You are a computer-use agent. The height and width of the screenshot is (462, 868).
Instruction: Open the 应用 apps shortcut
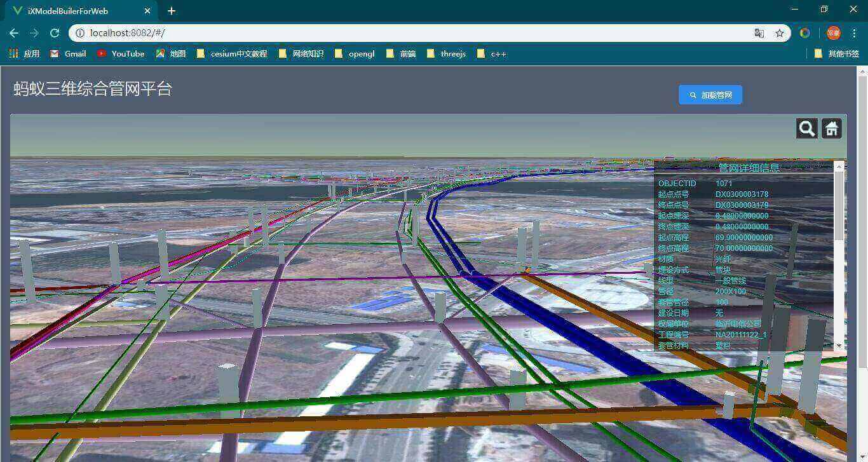pos(24,54)
